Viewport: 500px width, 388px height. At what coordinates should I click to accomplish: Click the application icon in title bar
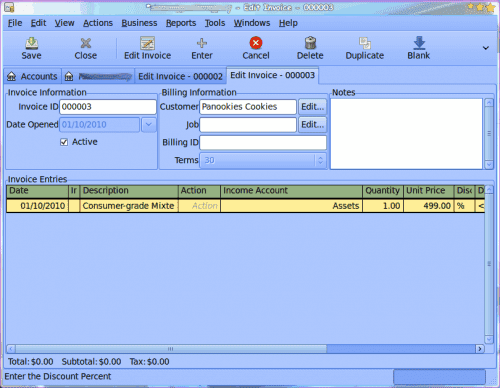(9, 7)
